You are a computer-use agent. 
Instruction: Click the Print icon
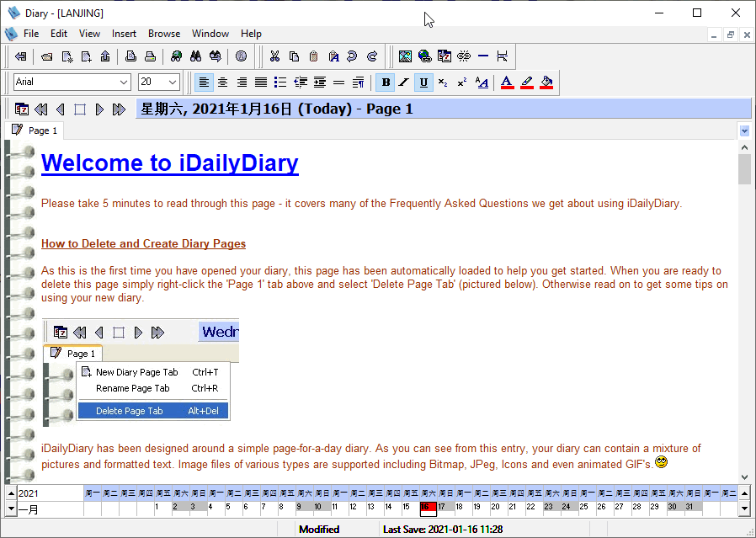[150, 56]
